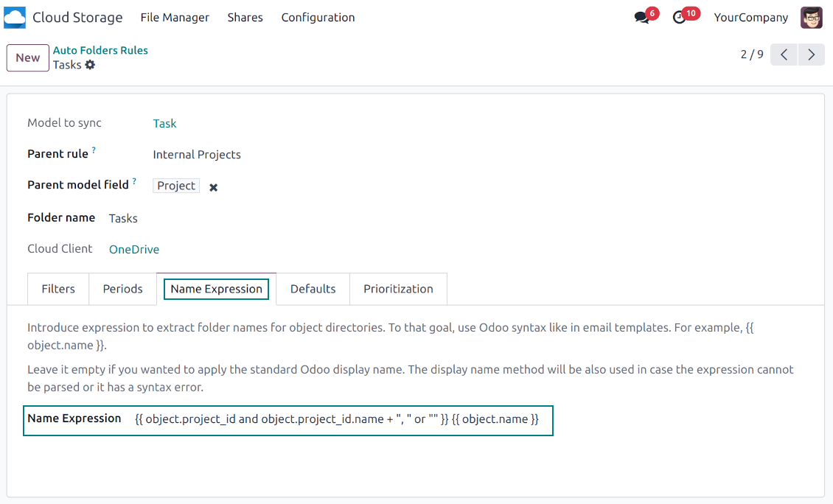Switch to the Prioritization tab

pyautogui.click(x=398, y=289)
